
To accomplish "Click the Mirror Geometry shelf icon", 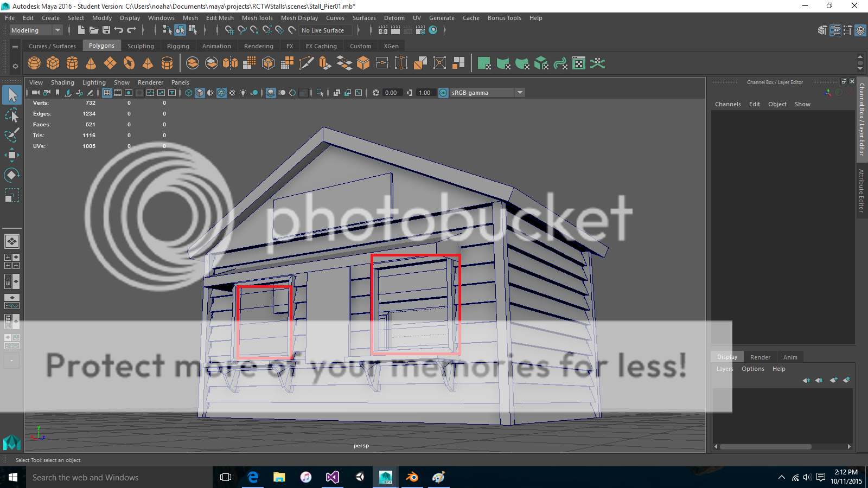I will (x=230, y=63).
